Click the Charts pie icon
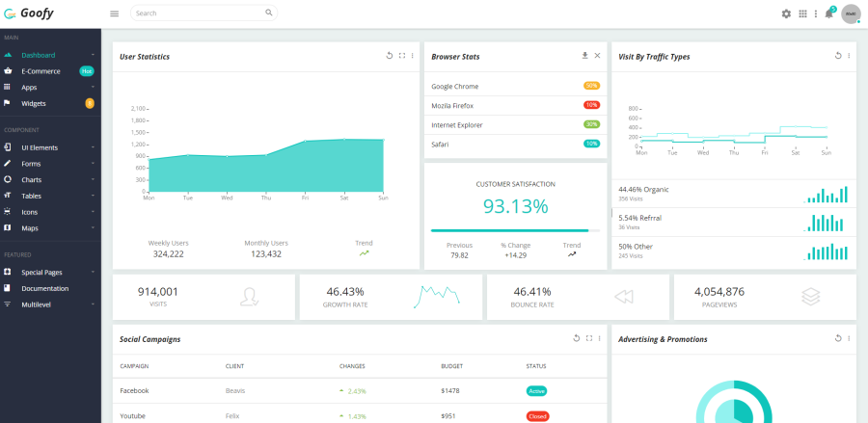Screen dimensions: 868x423 click(x=7, y=179)
